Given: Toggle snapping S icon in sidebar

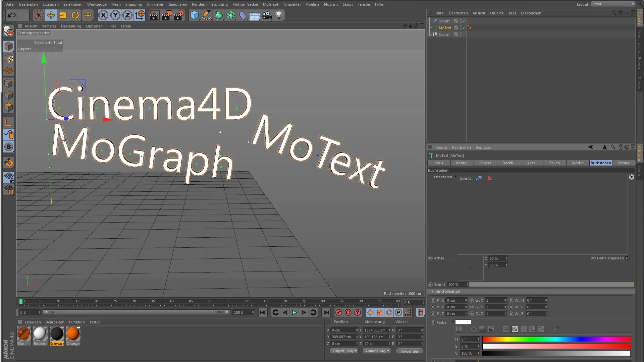Looking at the screenshot, I should 9,147.
